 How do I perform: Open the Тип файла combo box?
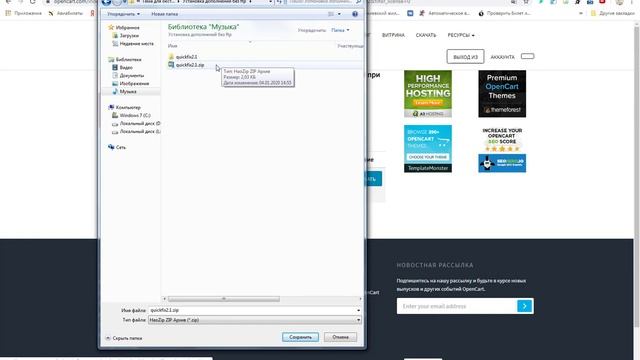pyautogui.click(x=255, y=320)
